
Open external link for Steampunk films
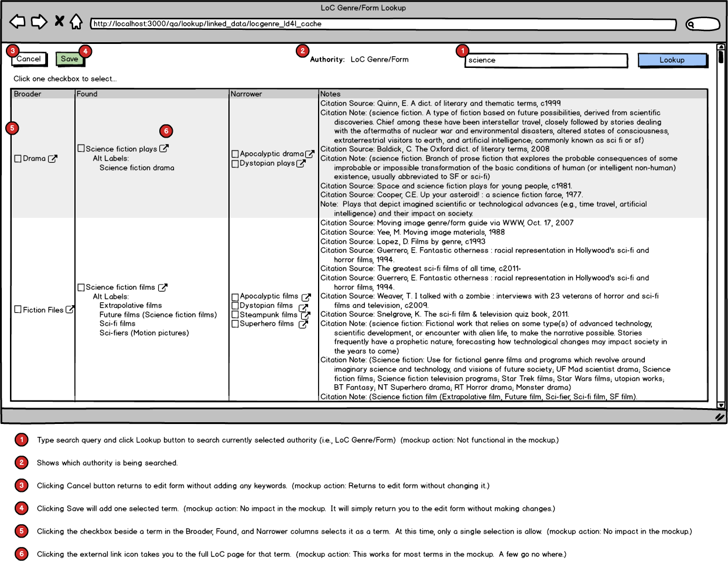pyautogui.click(x=305, y=314)
